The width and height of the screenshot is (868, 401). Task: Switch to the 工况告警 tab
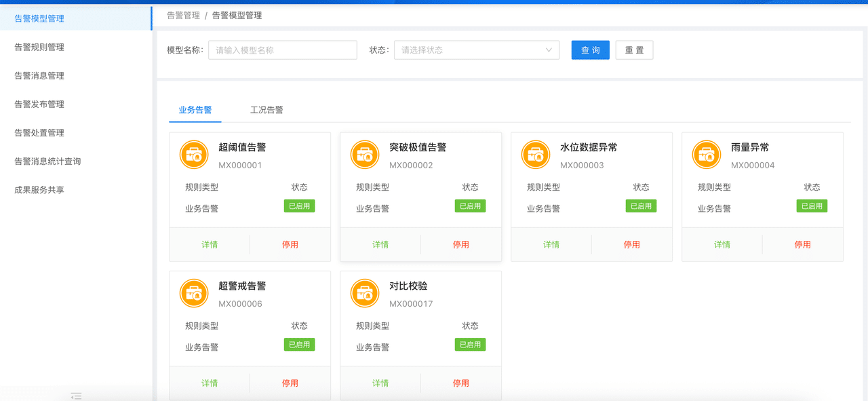[x=267, y=109]
